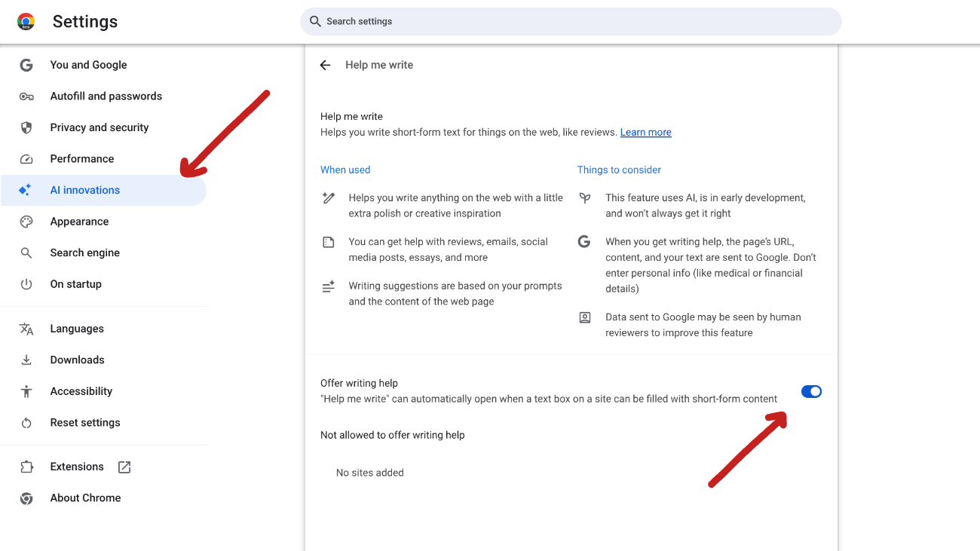
Task: Disable the Offer writing help toggle
Action: point(811,391)
